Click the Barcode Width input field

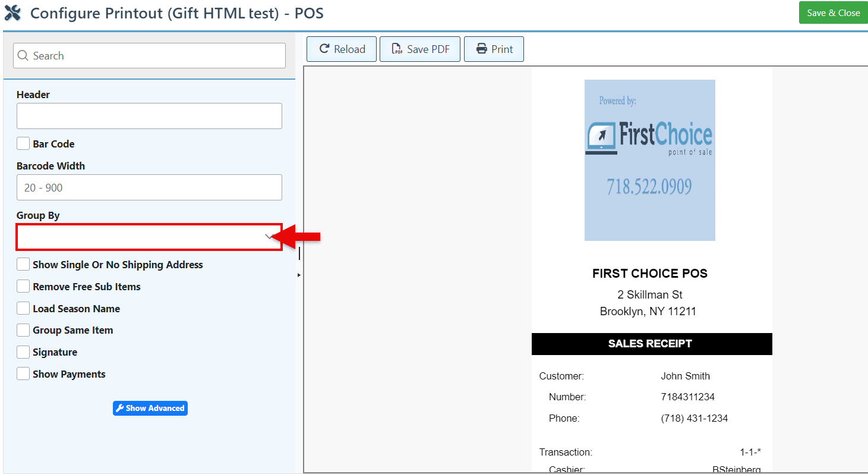[149, 187]
